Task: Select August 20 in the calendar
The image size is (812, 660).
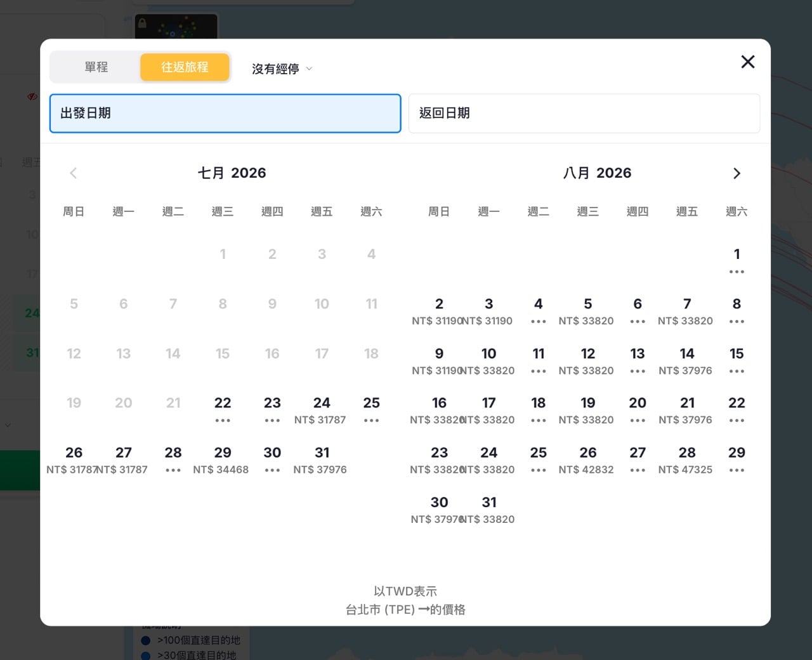Action: (638, 410)
